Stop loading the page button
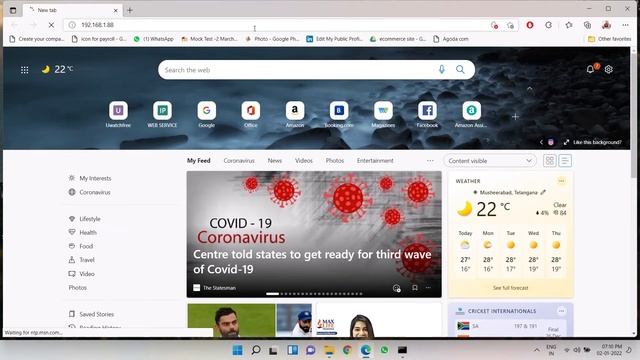 (x=51, y=25)
